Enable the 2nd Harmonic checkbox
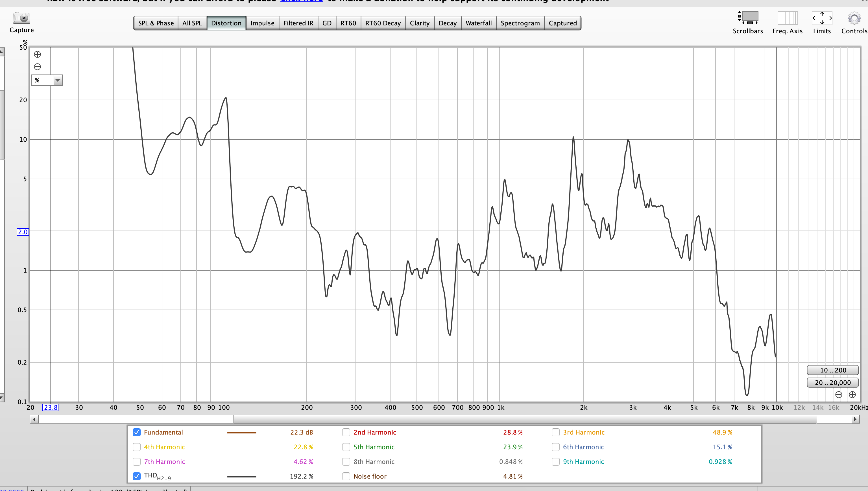 pos(346,432)
